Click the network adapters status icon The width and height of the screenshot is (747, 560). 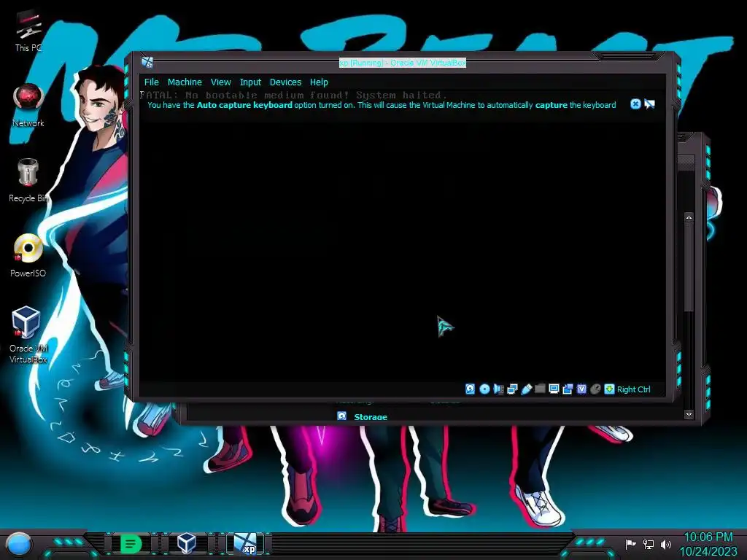tap(512, 389)
